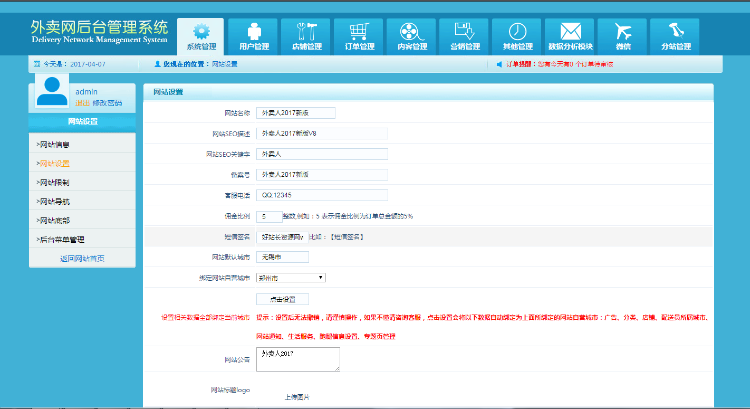This screenshot has height=409, width=750.
Task: Open 其他管理 with the clock icon
Action: coord(517,36)
